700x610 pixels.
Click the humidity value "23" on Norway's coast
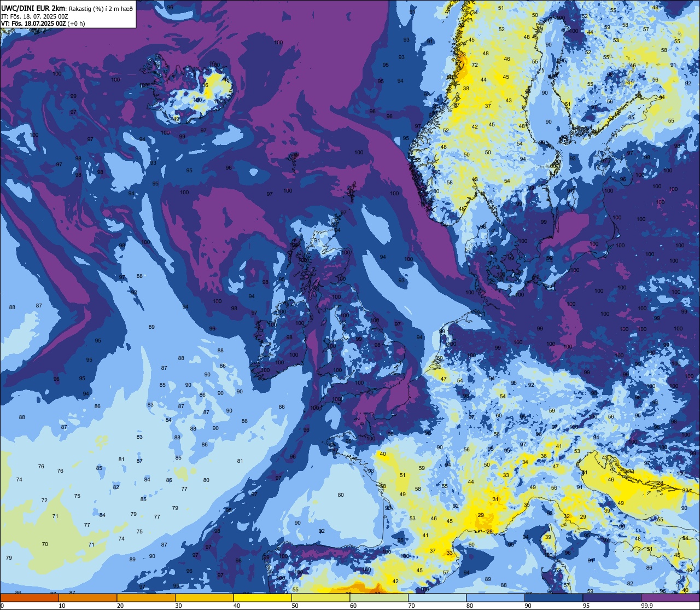pos(463,54)
